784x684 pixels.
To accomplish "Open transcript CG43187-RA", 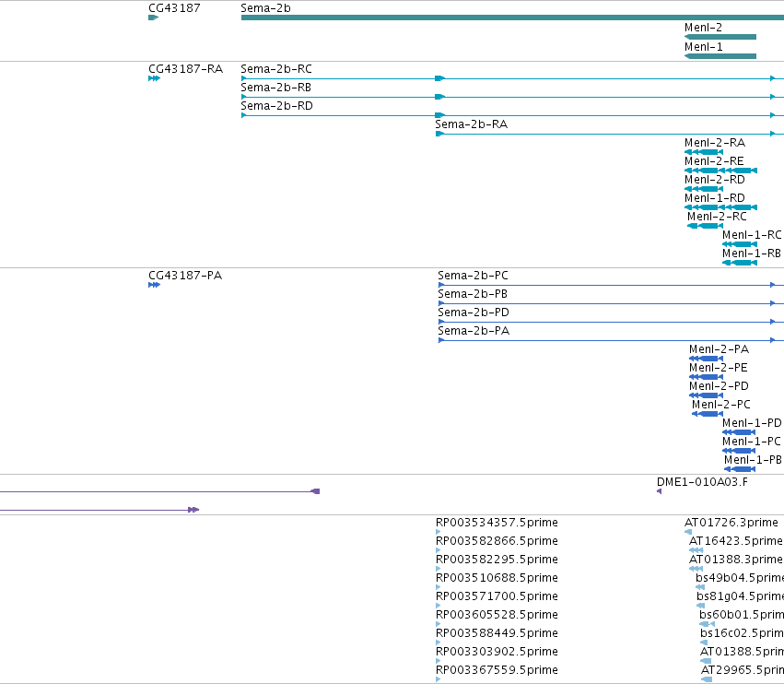I will (x=185, y=69).
